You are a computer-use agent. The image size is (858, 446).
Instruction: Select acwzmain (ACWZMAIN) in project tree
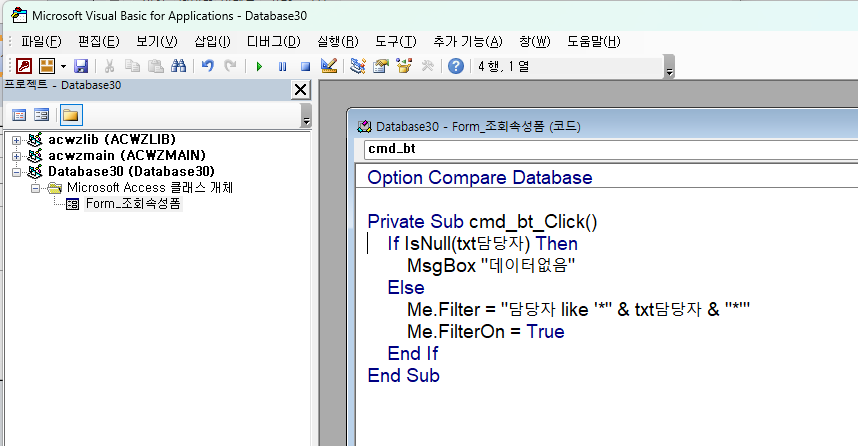(127, 155)
